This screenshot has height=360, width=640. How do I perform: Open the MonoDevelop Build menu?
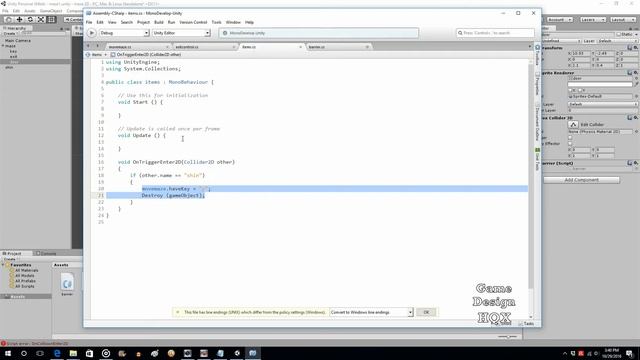point(159,22)
